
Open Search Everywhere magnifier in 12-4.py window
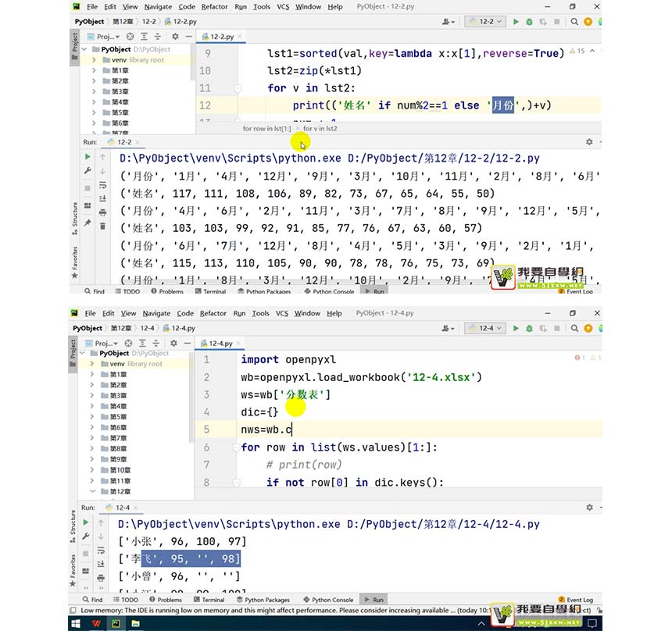(574, 328)
